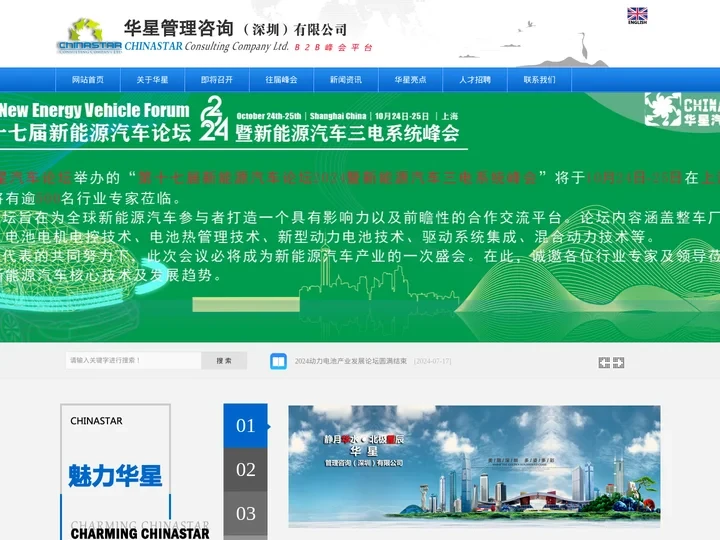Open the 华星亮点 menu item
The height and width of the screenshot is (540, 720).
coord(411,80)
